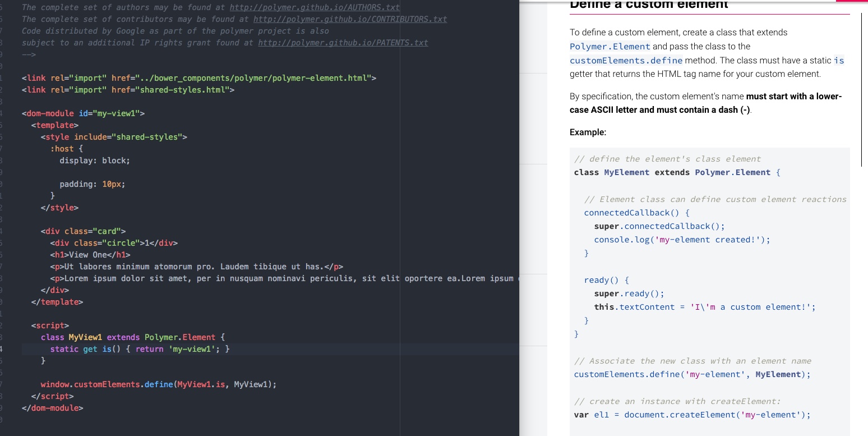The height and width of the screenshot is (436, 868).
Task: Click the 'class MyView1 extends Polymer.Element' line in the editor
Action: pyautogui.click(x=133, y=337)
